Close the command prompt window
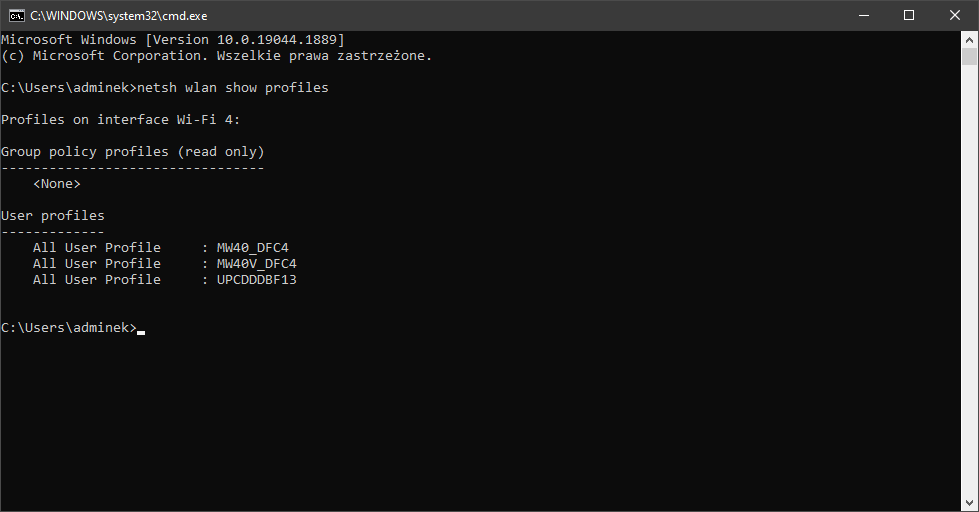979x512 pixels. (x=955, y=15)
